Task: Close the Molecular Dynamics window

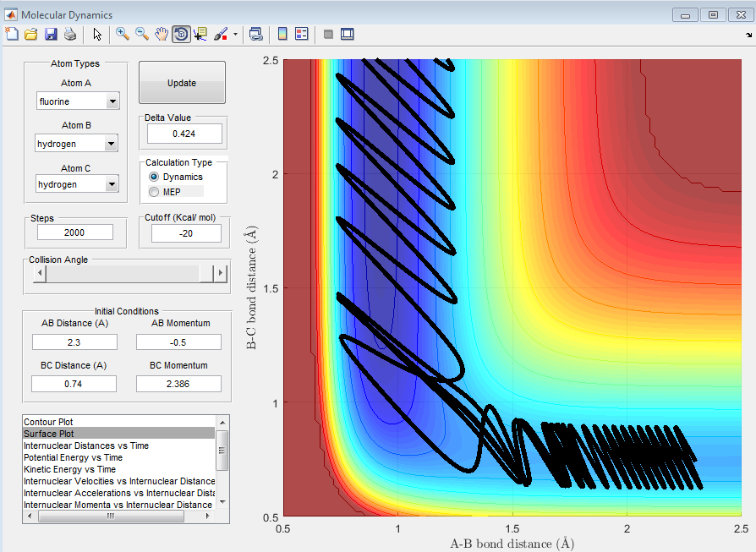Action: tap(741, 15)
